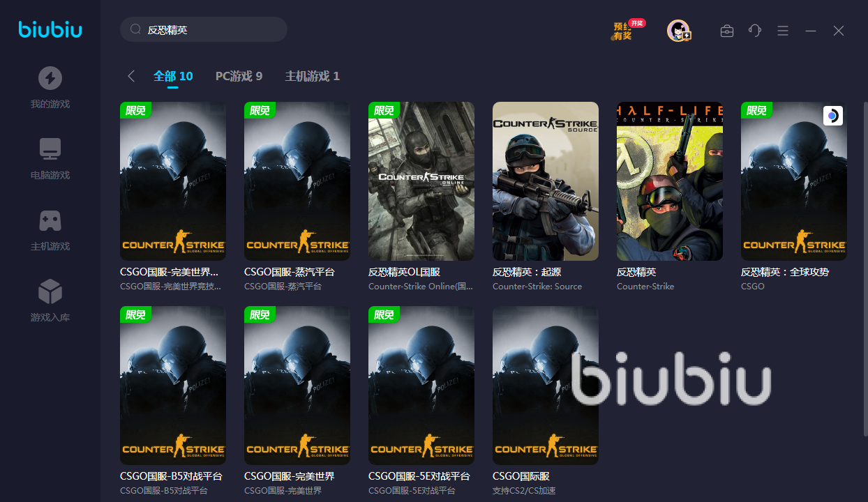
Task: Open the CSGO国际服 title link
Action: click(x=521, y=476)
